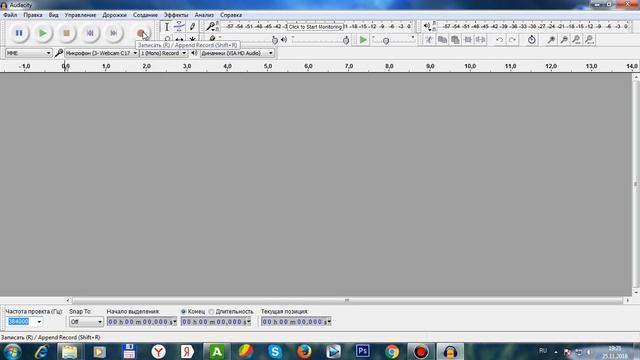Image resolution: width=640 pixels, height=360 pixels.
Task: Click the Silence audio icon
Action: [481, 40]
